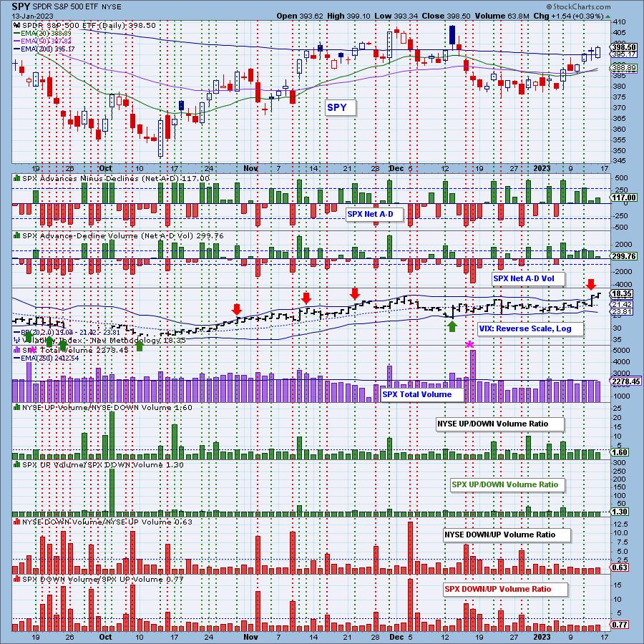644x644 pixels.
Task: Click the SPX Net A-D Vol label box
Action: (528, 278)
